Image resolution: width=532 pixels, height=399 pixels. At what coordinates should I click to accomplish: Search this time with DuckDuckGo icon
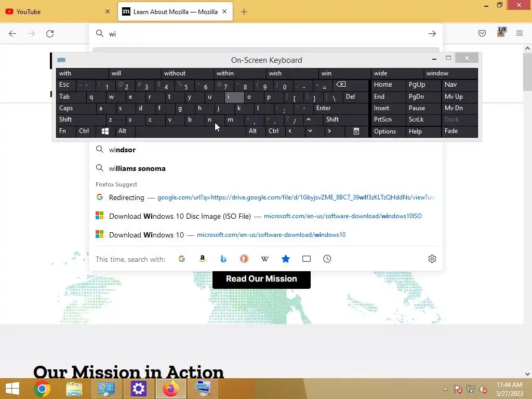pos(244,259)
